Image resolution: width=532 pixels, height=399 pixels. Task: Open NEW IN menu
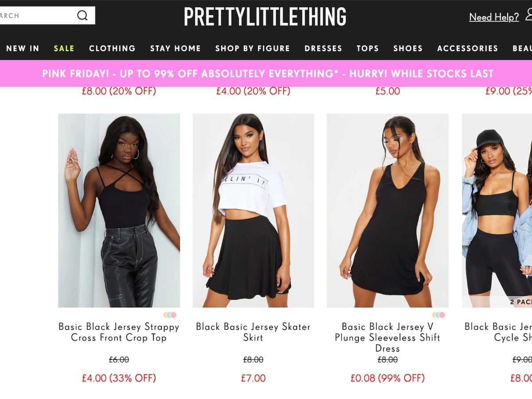[23, 48]
